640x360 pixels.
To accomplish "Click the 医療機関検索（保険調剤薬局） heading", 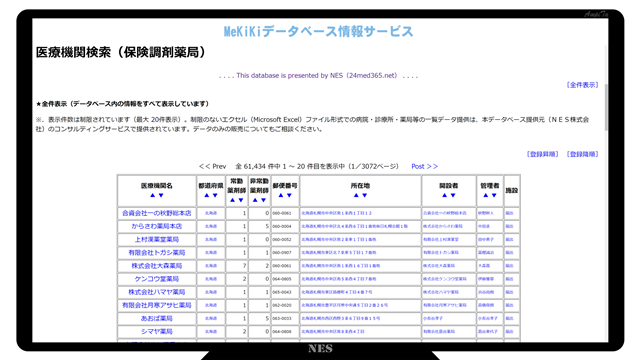I will tap(121, 52).
